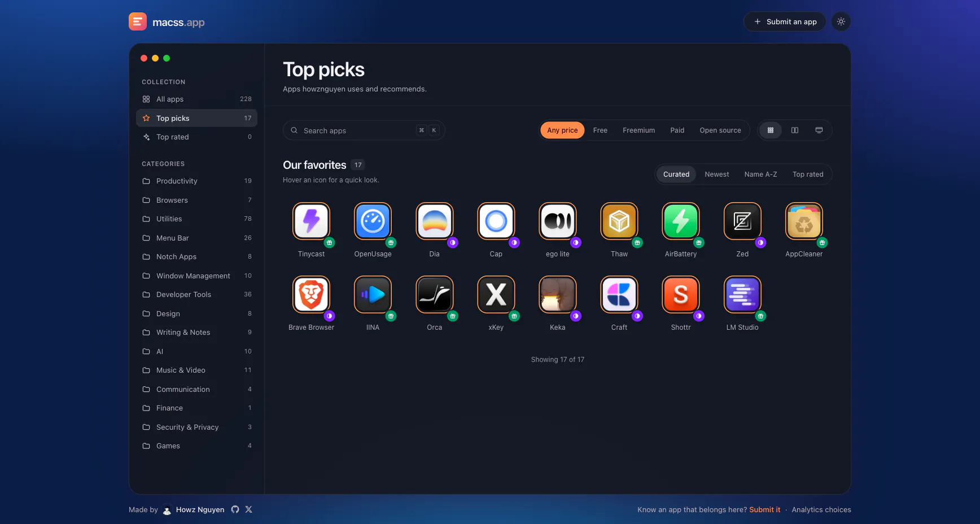Switch to dense grid view
Image resolution: width=980 pixels, height=524 pixels.
tap(771, 130)
